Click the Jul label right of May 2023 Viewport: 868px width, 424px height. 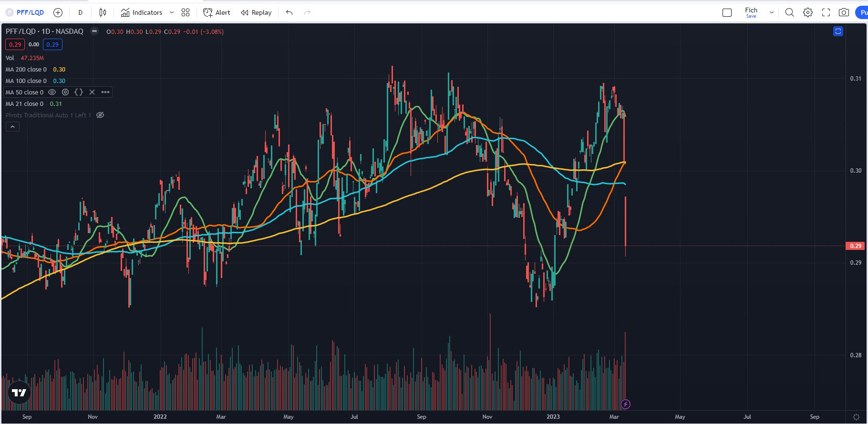(x=747, y=417)
